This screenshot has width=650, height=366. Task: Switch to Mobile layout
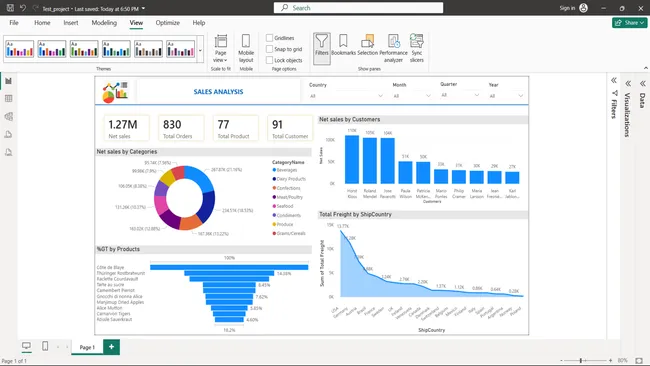point(246,48)
